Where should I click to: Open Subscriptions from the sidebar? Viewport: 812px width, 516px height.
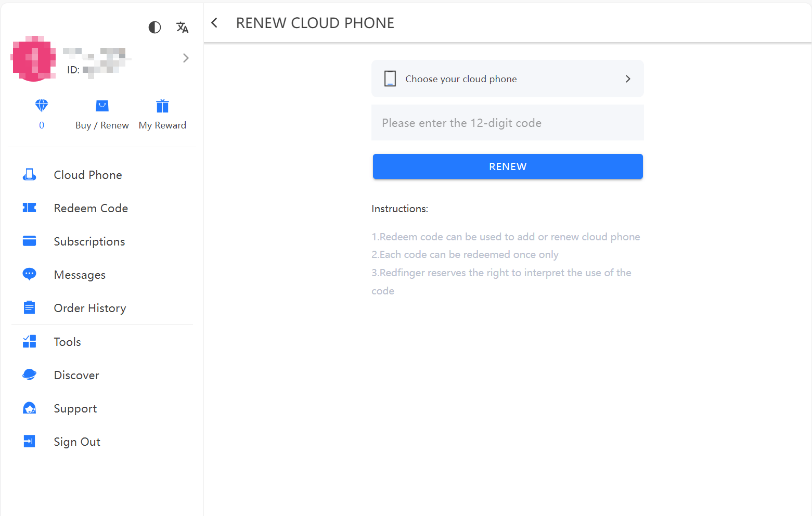click(x=89, y=241)
